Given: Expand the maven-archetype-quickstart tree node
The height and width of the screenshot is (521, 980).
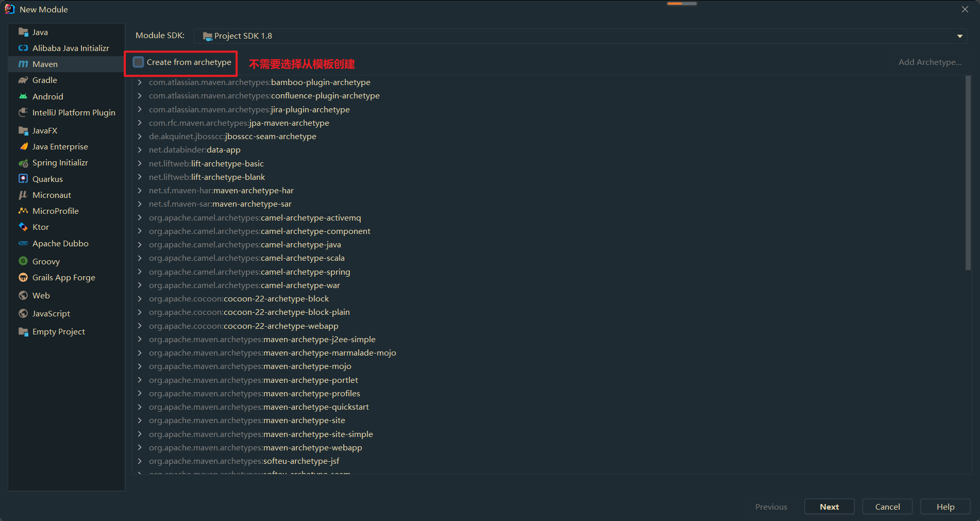Looking at the screenshot, I should [140, 407].
